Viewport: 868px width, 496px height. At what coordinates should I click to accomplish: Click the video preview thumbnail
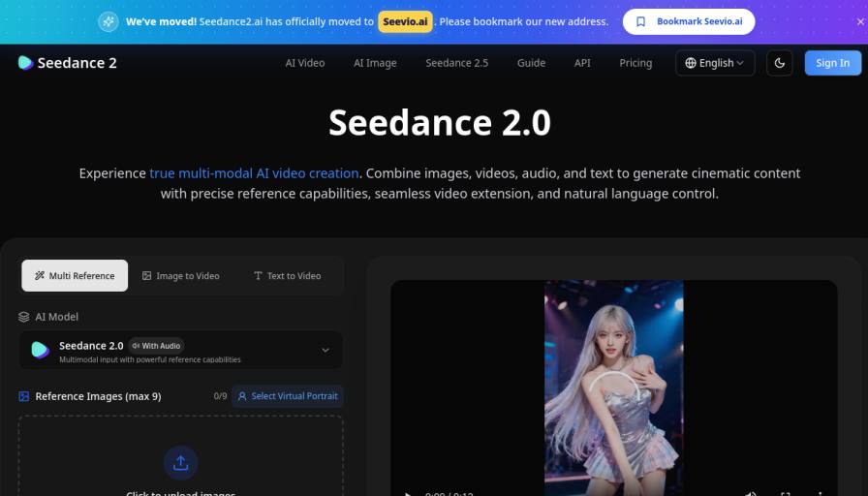tap(614, 387)
